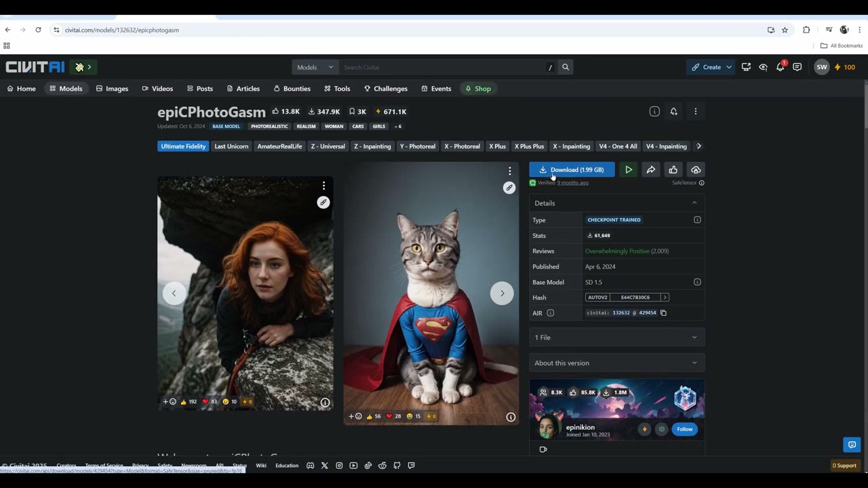Viewport: 868px width, 488px height.
Task: Select the Z - Inpainting version tab
Action: coord(372,146)
